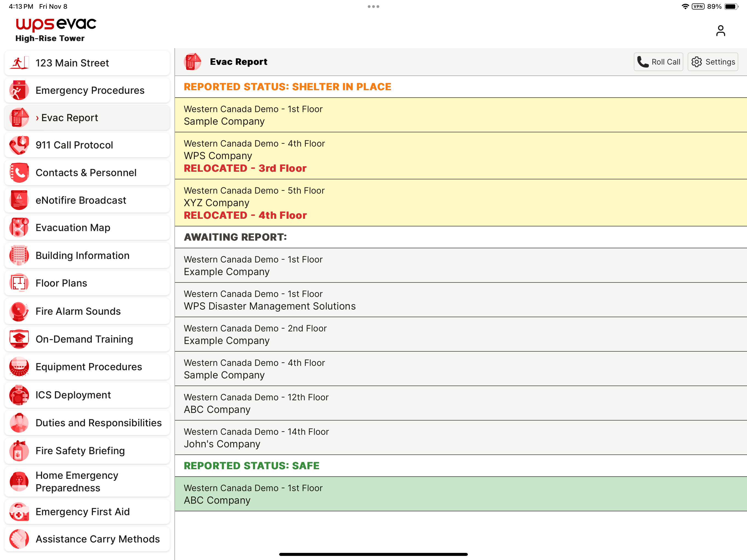Select 14th Floor John's Company row
747x560 pixels.
click(461, 438)
